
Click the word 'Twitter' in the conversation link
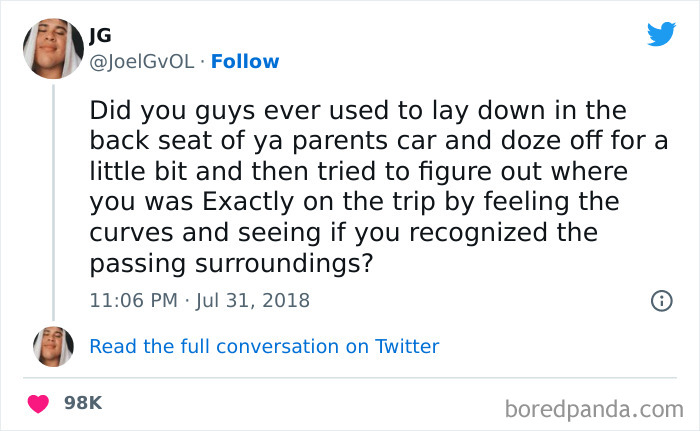(406, 346)
